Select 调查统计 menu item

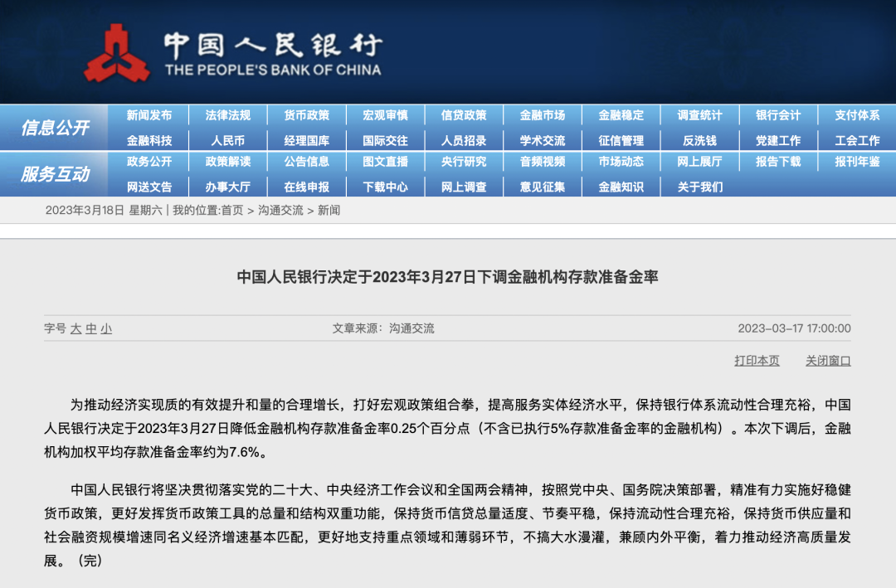pyautogui.click(x=700, y=115)
